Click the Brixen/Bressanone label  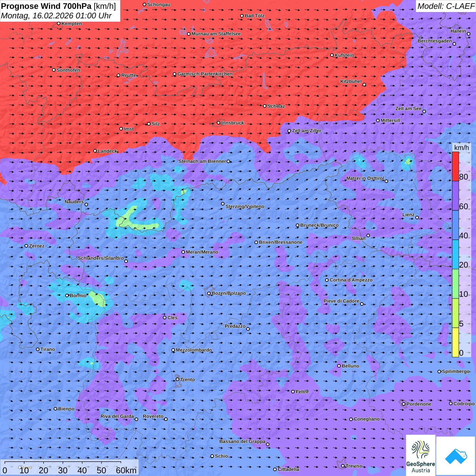tap(280, 242)
